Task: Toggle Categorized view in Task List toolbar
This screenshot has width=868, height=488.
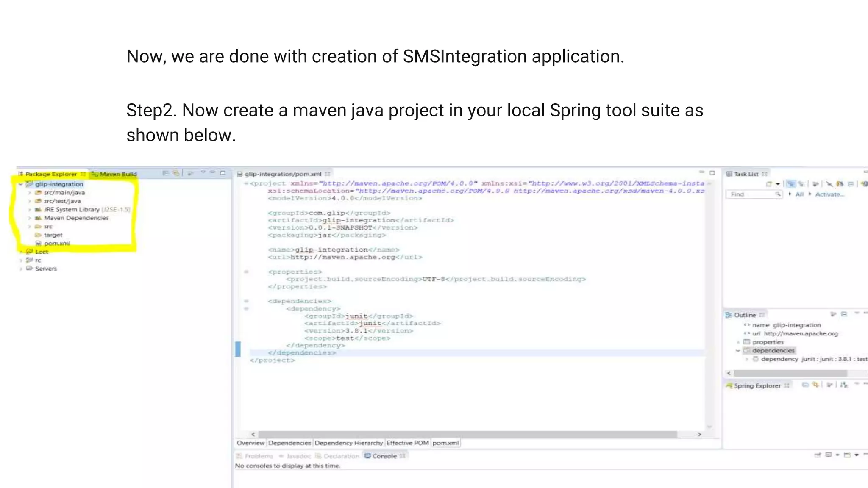Action: [x=791, y=184]
